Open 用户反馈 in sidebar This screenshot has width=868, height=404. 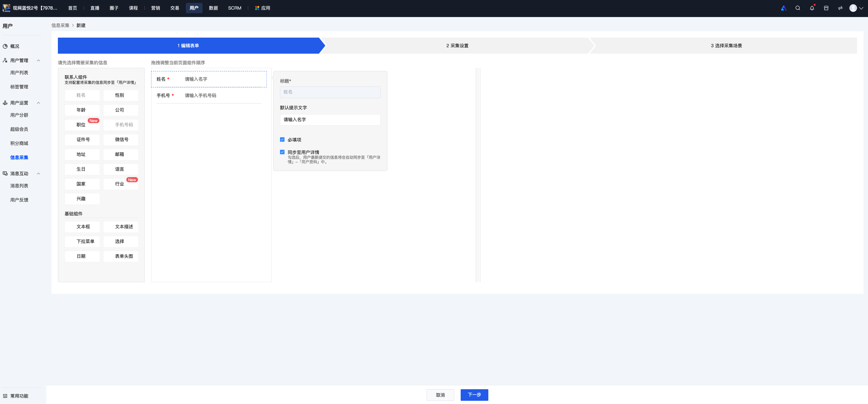[x=19, y=200]
